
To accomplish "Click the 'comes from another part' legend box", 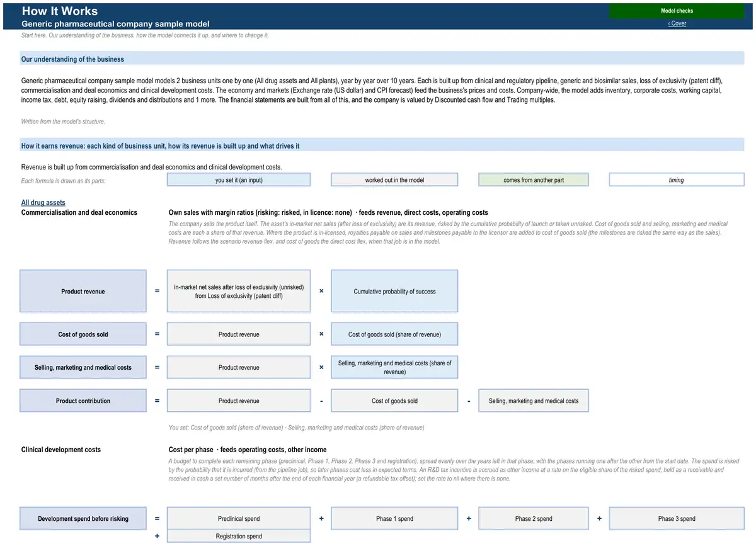I will [x=534, y=180].
